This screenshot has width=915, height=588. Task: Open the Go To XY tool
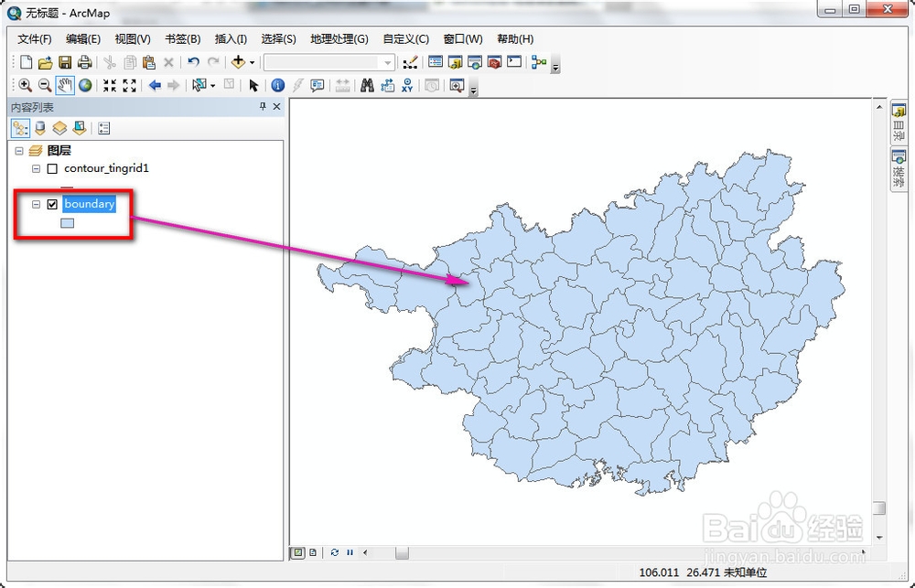[x=407, y=85]
